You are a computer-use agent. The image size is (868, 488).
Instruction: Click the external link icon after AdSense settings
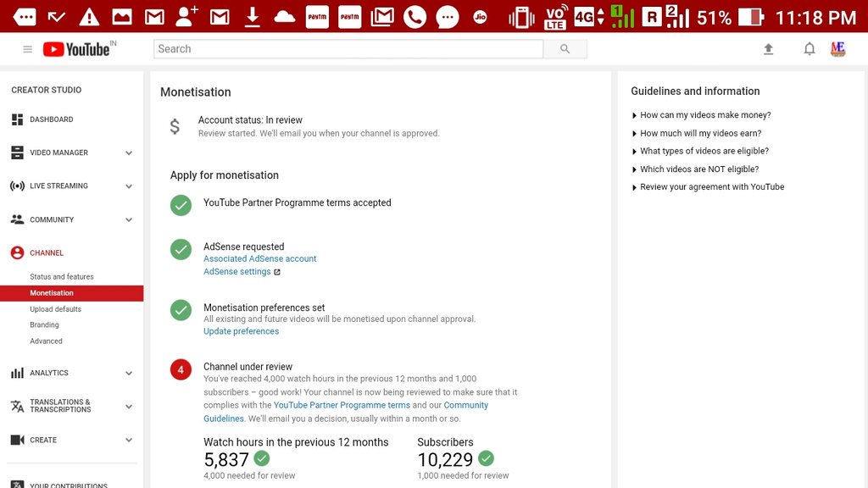point(277,272)
